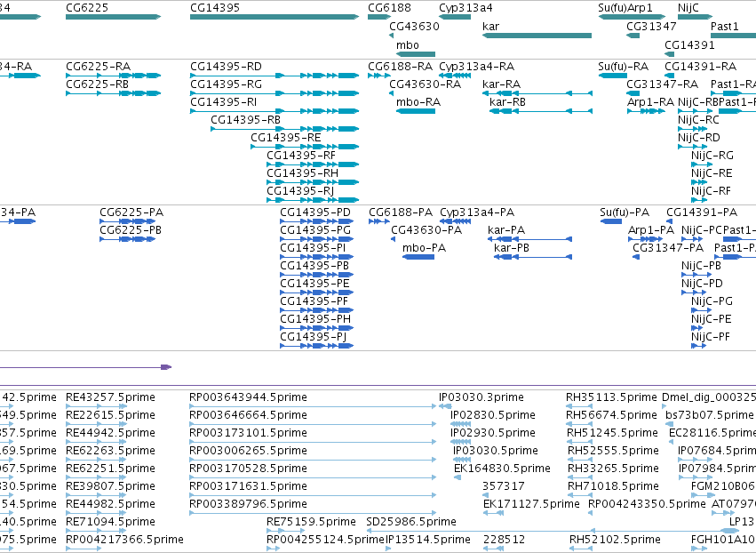This screenshot has width=756, height=553.
Task: Select the Su(fu)-RA transcript label
Action: (x=624, y=66)
